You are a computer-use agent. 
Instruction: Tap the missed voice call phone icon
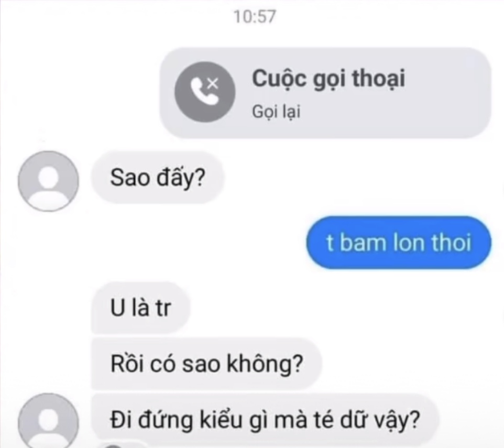(x=205, y=92)
